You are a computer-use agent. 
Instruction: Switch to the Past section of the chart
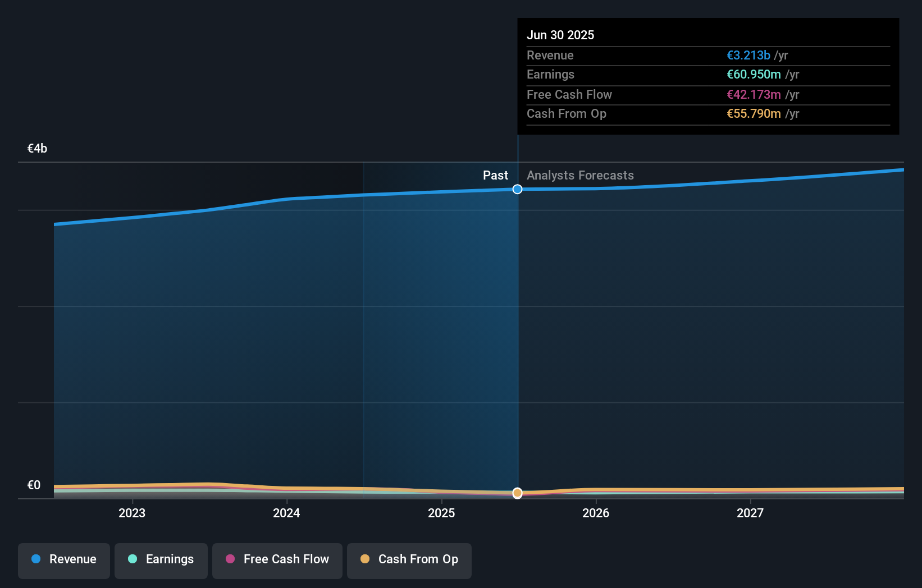coord(495,175)
